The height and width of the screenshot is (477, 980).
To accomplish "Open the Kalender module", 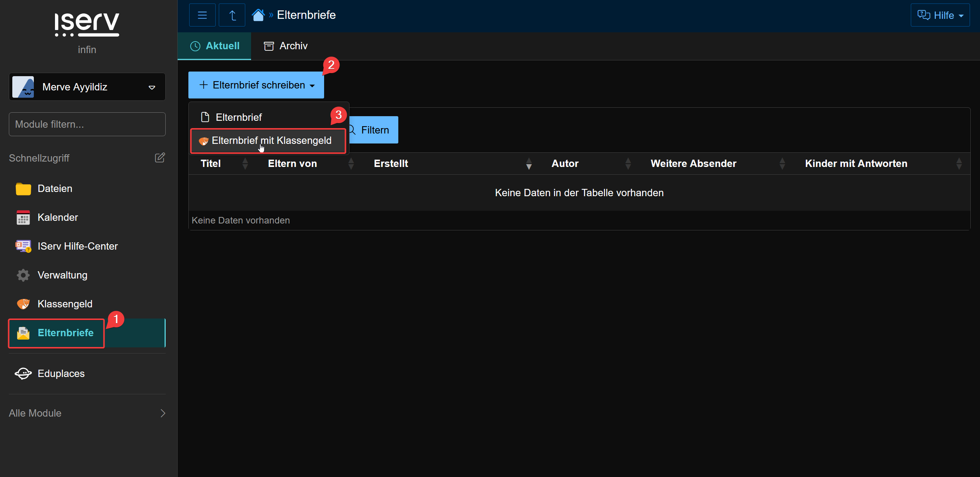I will (58, 217).
